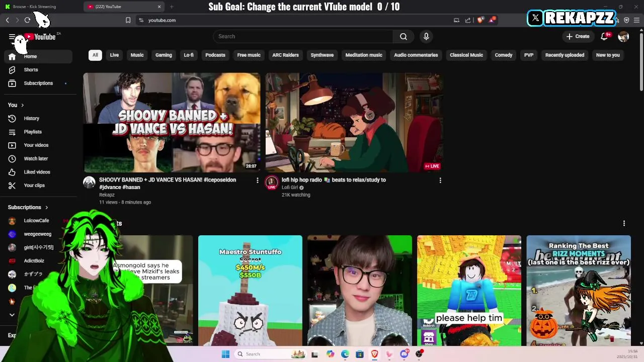This screenshot has width=644, height=362.
Task: Click the Create button
Action: click(x=578, y=36)
